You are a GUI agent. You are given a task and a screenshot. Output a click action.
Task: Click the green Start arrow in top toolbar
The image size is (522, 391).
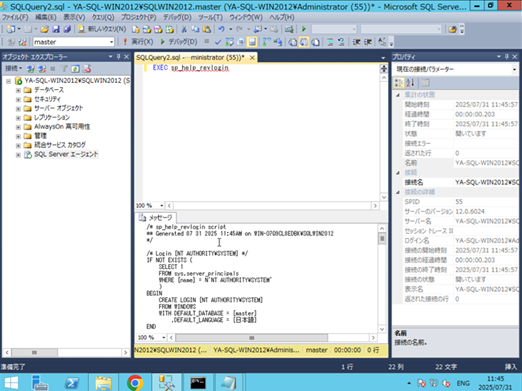[304, 29]
